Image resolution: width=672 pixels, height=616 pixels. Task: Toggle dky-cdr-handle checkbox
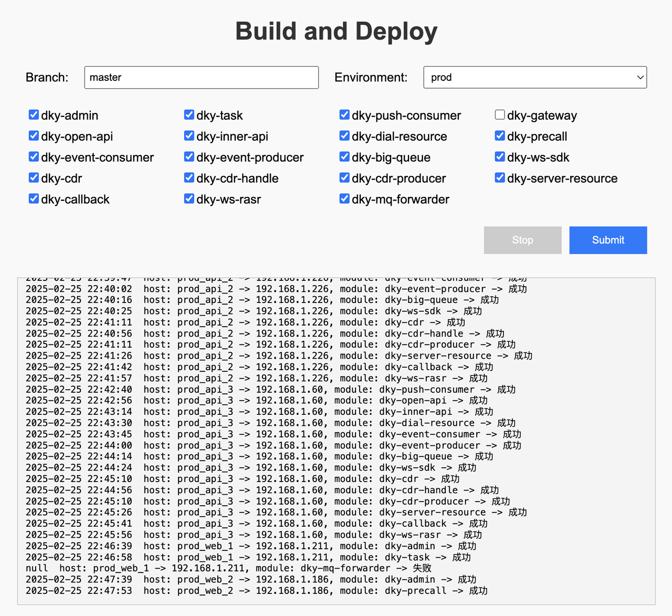(x=189, y=178)
